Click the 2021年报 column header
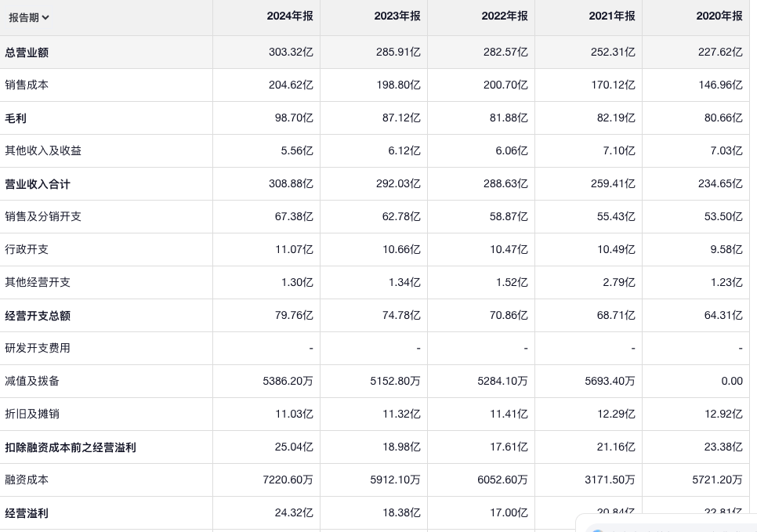This screenshot has height=532, width=757. click(612, 16)
